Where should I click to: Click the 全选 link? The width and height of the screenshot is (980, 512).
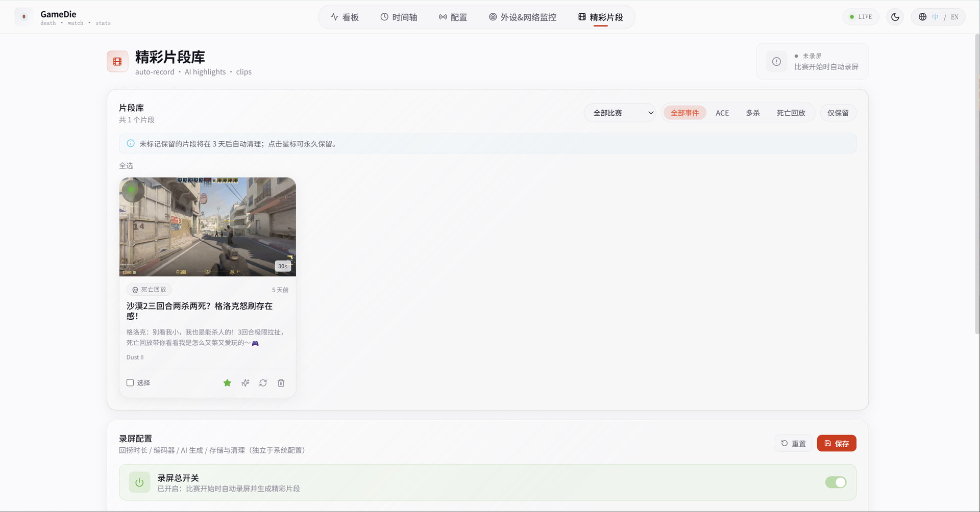tap(126, 166)
